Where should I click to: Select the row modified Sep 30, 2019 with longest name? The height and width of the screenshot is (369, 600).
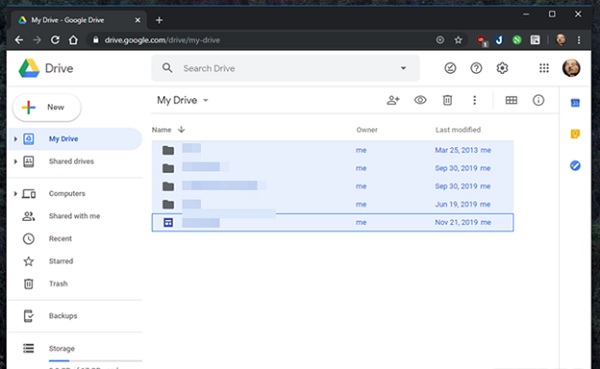[x=333, y=186]
